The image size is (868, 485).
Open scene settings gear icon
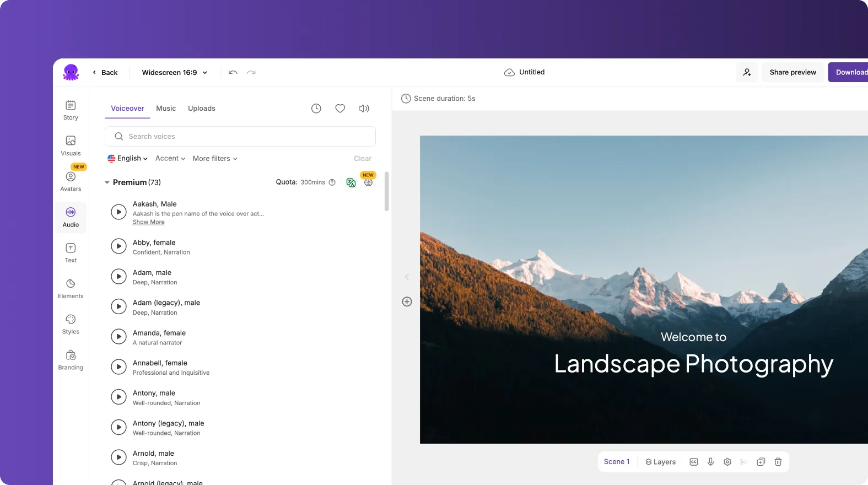[x=727, y=462]
